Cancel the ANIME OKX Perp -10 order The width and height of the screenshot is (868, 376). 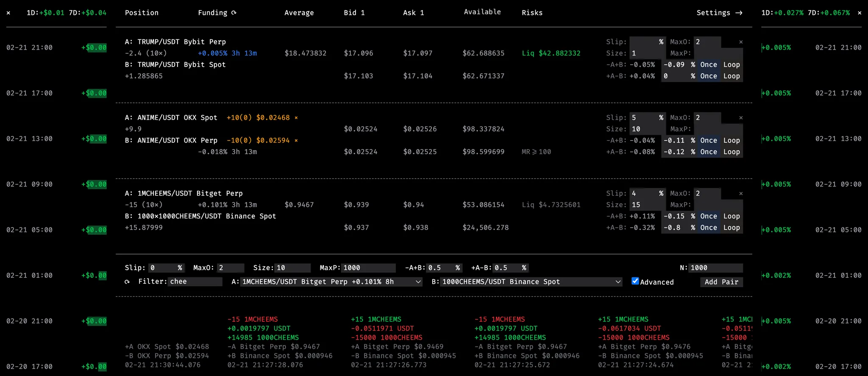click(x=296, y=141)
